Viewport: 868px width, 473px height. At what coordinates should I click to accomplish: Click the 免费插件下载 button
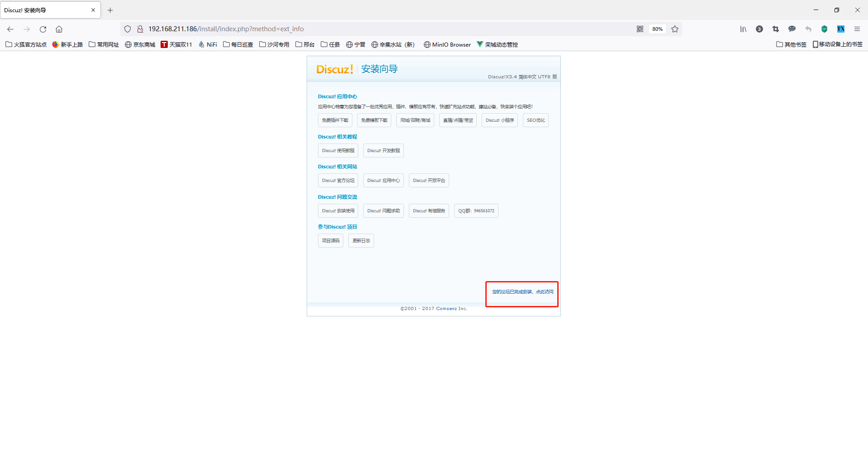coord(335,120)
